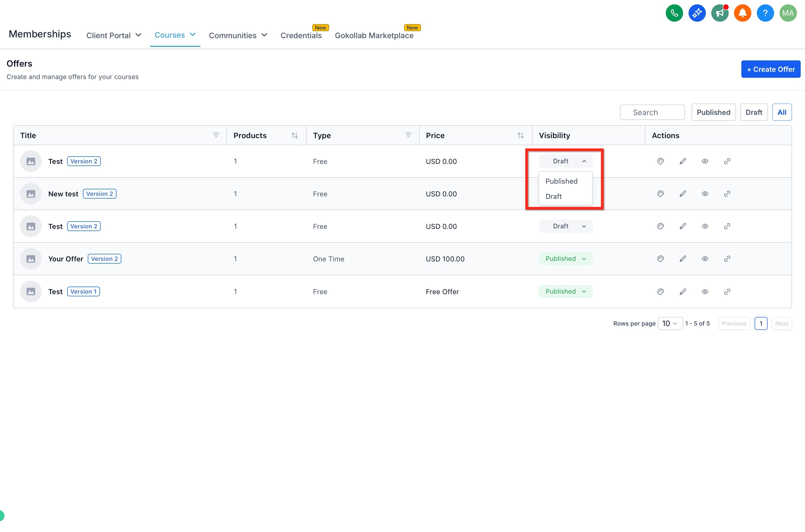Open the Credentials tab
805x532 pixels.
click(301, 35)
